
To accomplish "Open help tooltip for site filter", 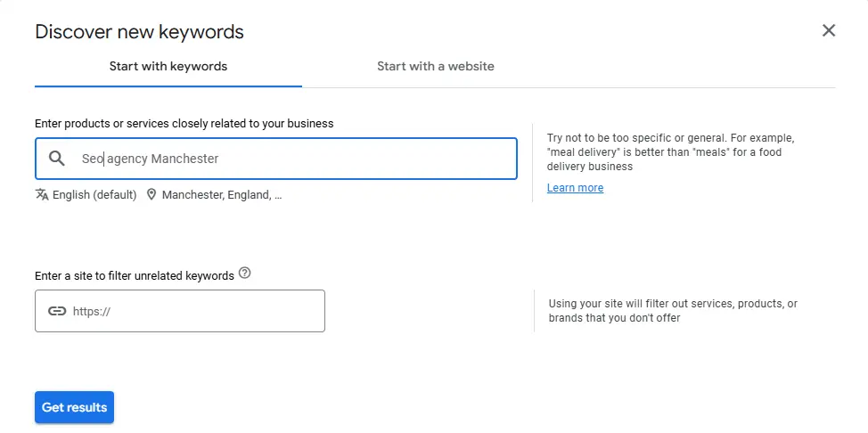I will [x=245, y=273].
